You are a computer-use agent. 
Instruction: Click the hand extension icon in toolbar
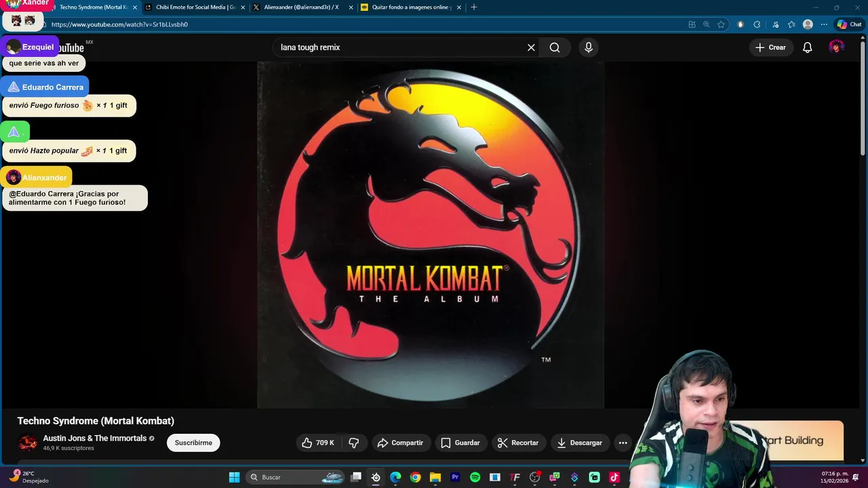pyautogui.click(x=741, y=24)
